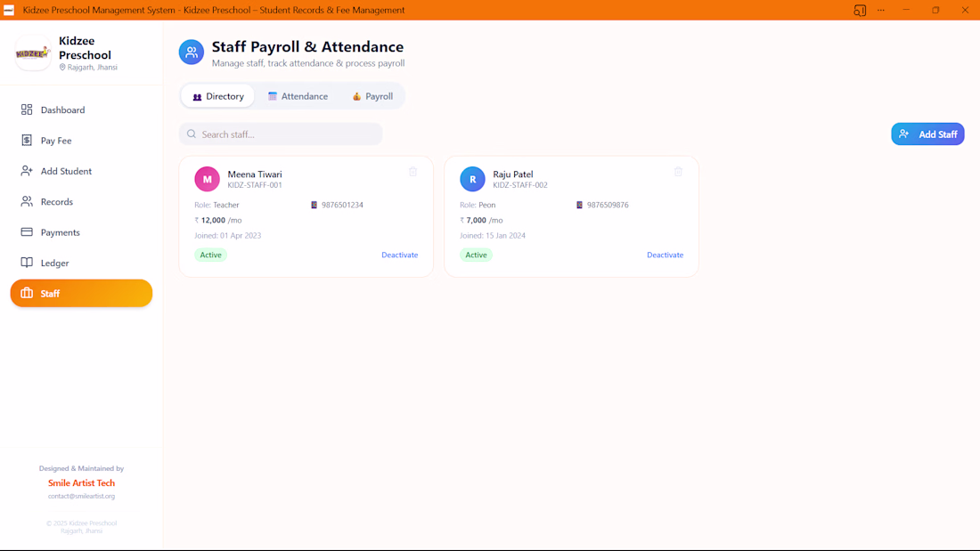Click the Active badge on Meena Tiwari
Image resolution: width=980 pixels, height=551 pixels.
210,255
